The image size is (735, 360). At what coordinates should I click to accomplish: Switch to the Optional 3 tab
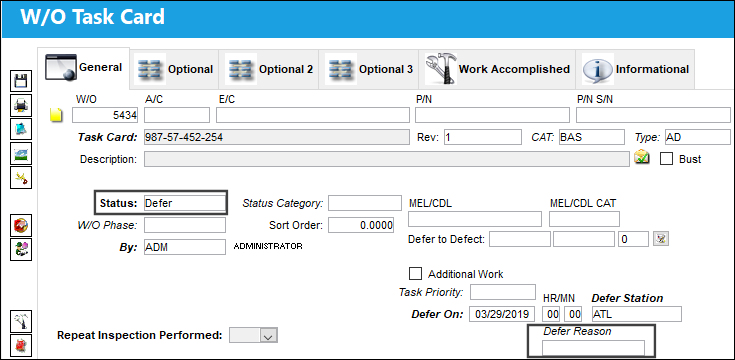pyautogui.click(x=368, y=69)
